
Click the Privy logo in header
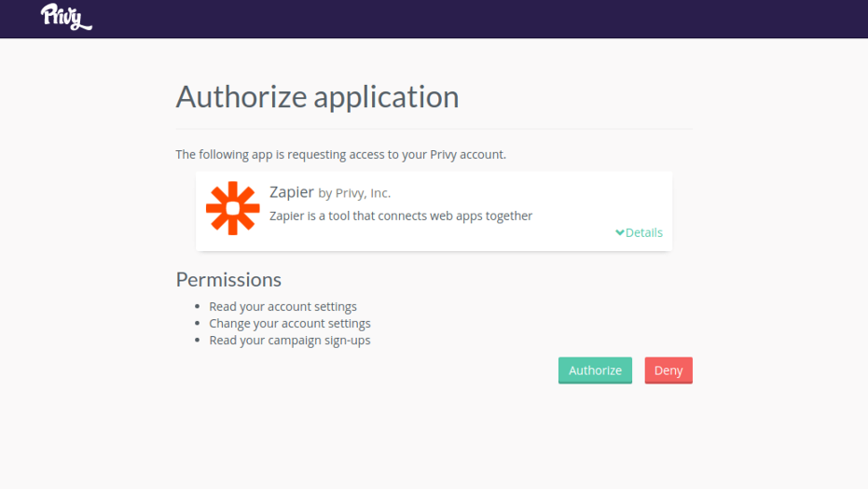pyautogui.click(x=66, y=17)
